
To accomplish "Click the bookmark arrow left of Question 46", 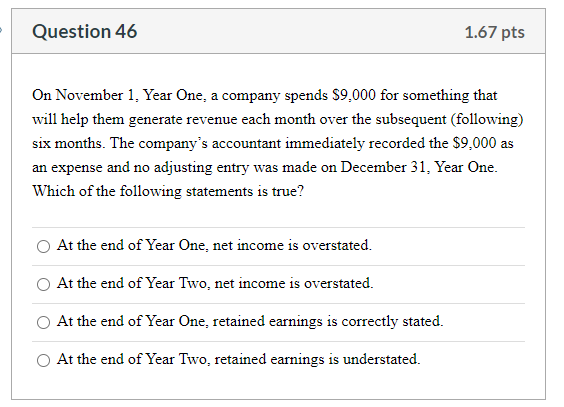I will [x=1, y=30].
